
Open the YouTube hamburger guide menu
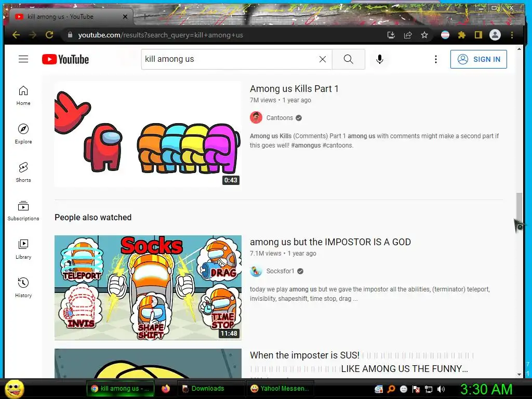pyautogui.click(x=23, y=59)
